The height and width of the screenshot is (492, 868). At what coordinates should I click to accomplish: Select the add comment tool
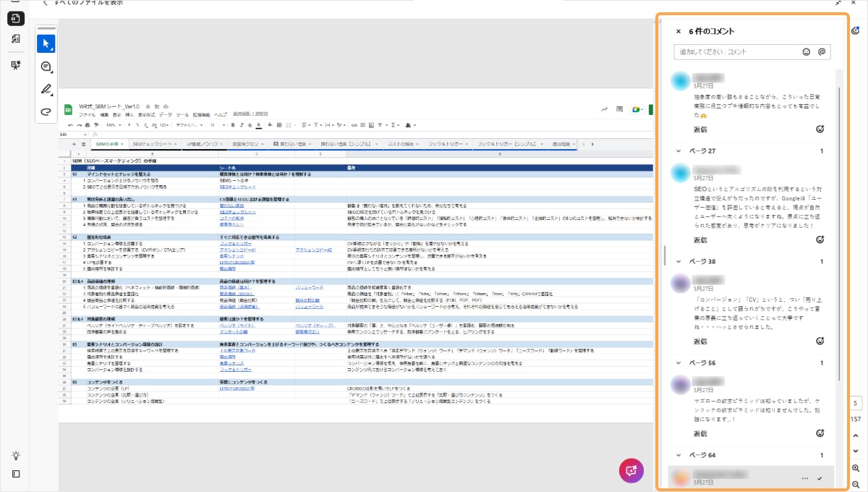pos(46,67)
